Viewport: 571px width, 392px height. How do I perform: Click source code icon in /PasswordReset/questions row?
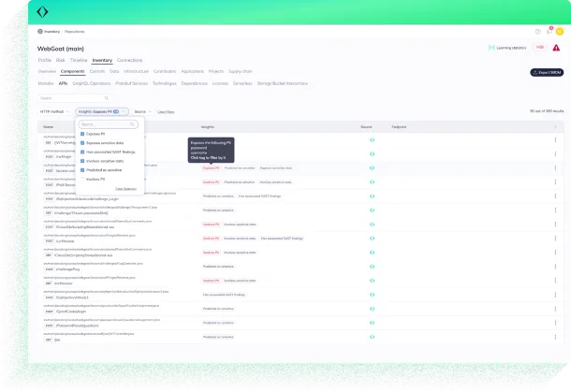tap(372, 323)
